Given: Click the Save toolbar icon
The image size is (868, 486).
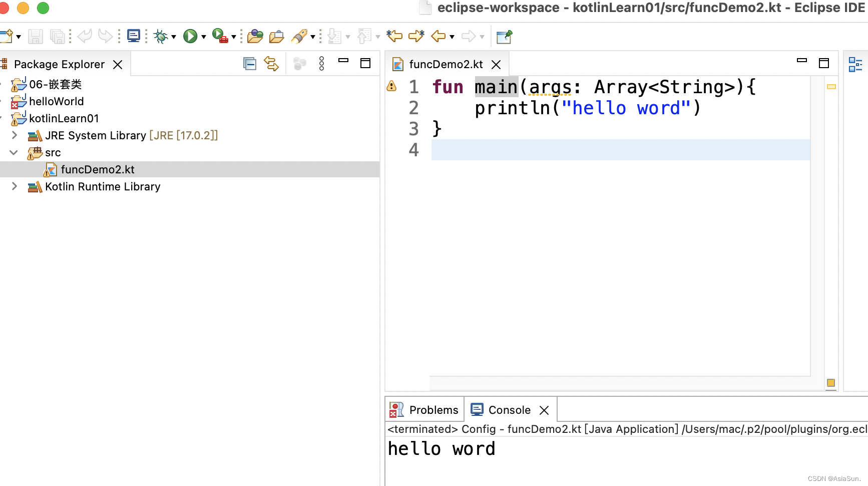Looking at the screenshot, I should (35, 36).
